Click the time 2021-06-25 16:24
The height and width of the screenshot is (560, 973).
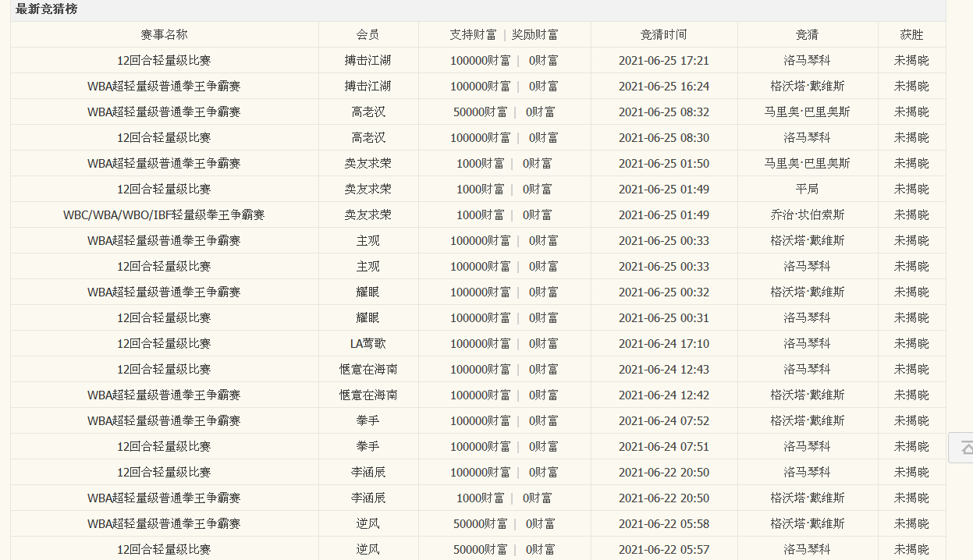pos(664,86)
